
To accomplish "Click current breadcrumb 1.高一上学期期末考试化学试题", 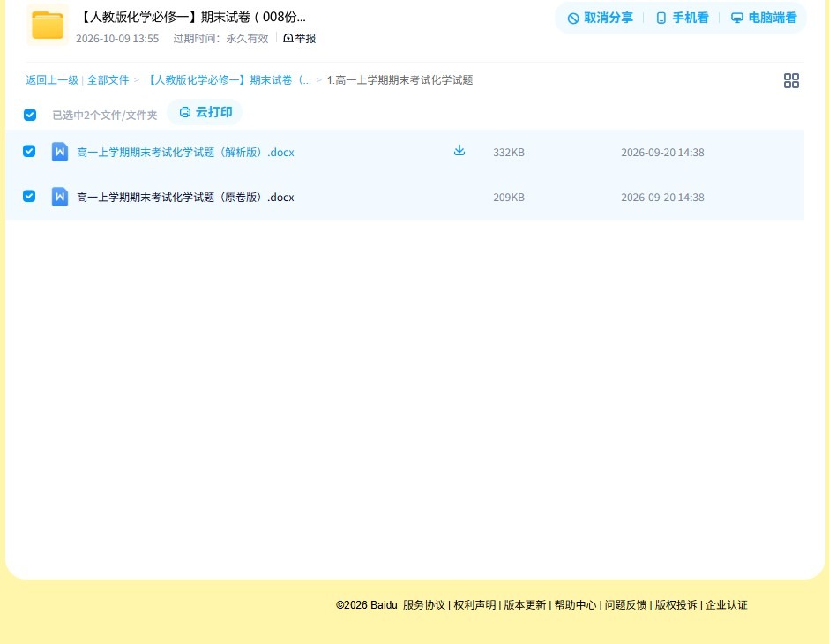I will tap(400, 80).
